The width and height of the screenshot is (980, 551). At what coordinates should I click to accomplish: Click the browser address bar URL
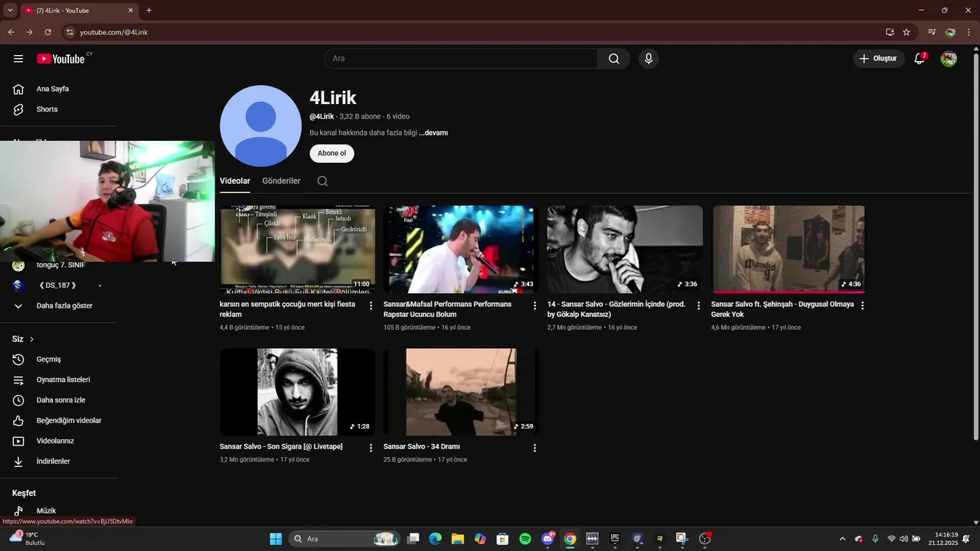coord(113,32)
